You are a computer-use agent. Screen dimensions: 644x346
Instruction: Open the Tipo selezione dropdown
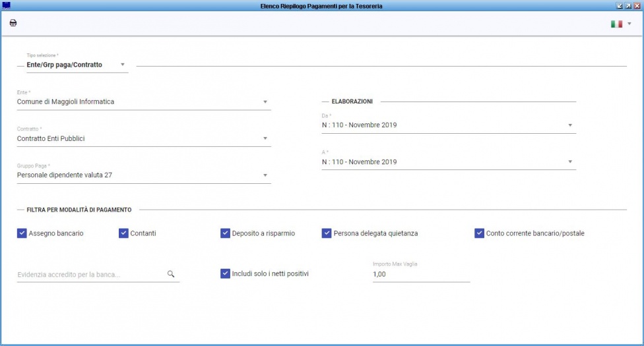(77, 65)
